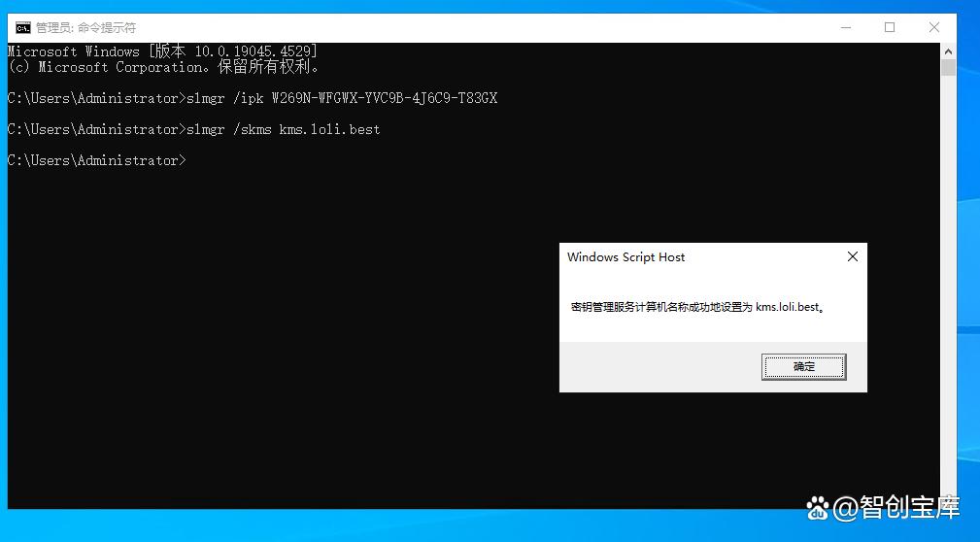Click the Microsoft Windows version line
980x542 pixels.
pos(162,51)
